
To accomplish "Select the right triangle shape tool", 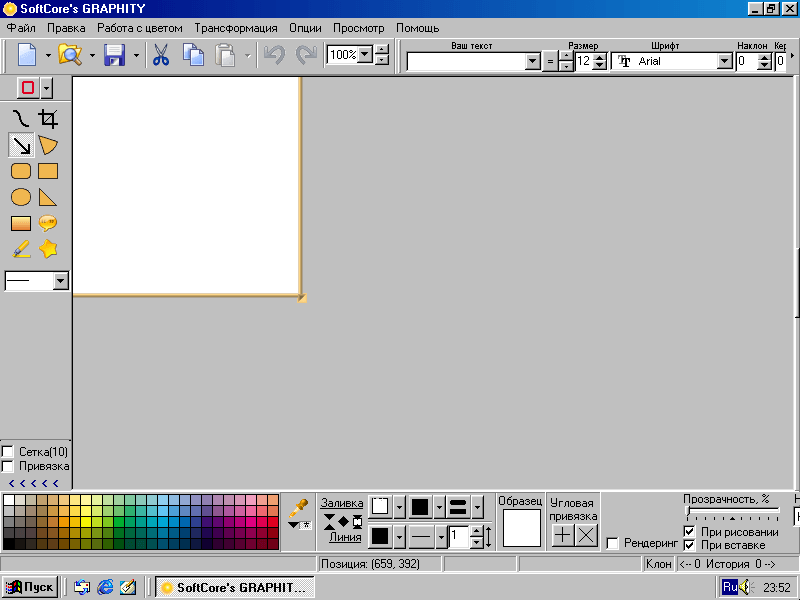I will tap(48, 197).
